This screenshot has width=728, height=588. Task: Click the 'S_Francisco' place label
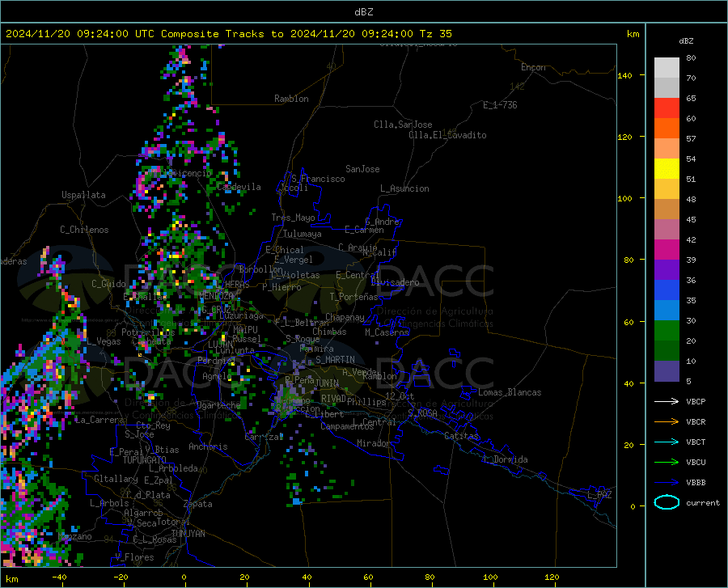[x=318, y=179]
